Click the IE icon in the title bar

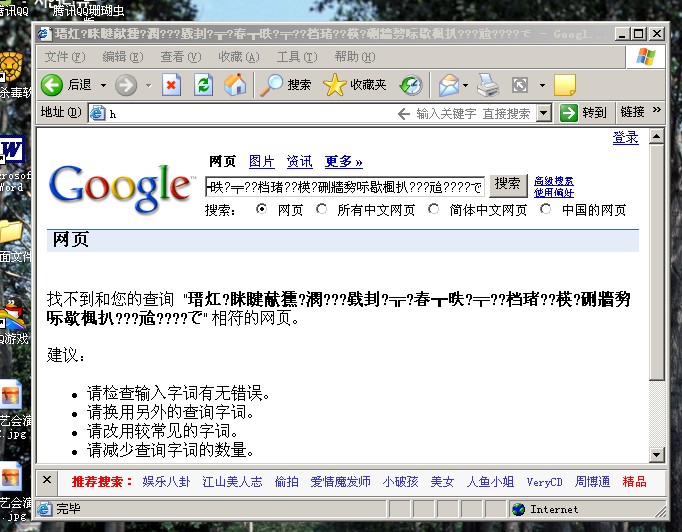44,33
